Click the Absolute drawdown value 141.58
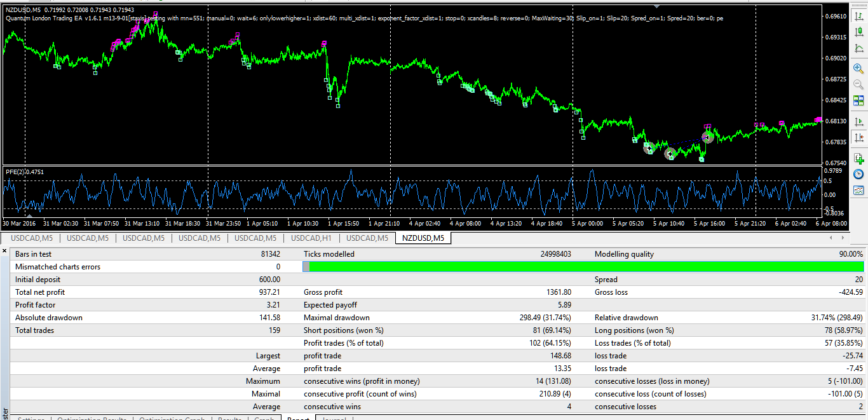 (269, 318)
